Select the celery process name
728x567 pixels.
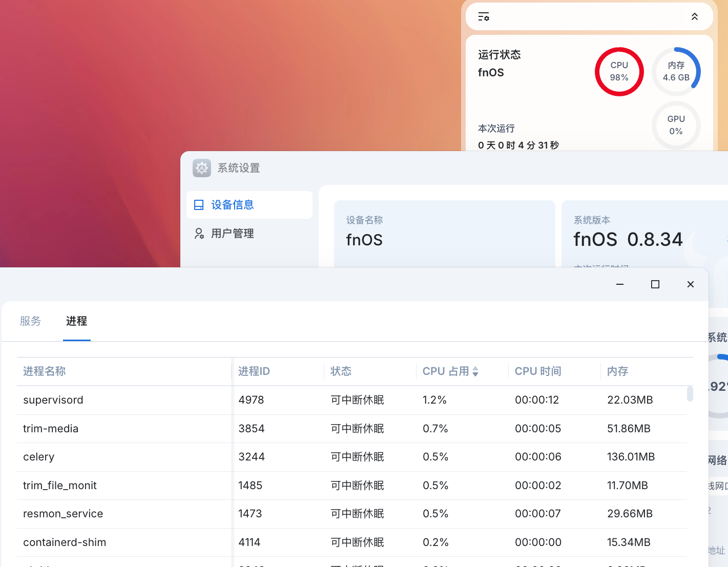[x=38, y=457]
